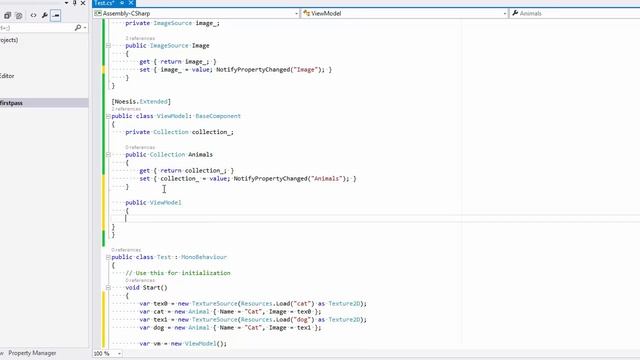The image size is (640, 360).
Task: Close the Test.cs tab
Action: click(131, 3)
